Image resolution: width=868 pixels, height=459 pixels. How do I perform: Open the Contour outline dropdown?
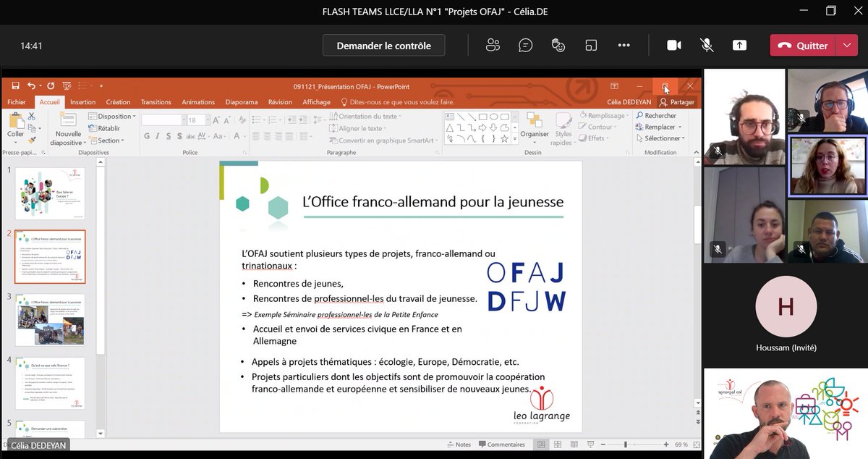point(598,127)
